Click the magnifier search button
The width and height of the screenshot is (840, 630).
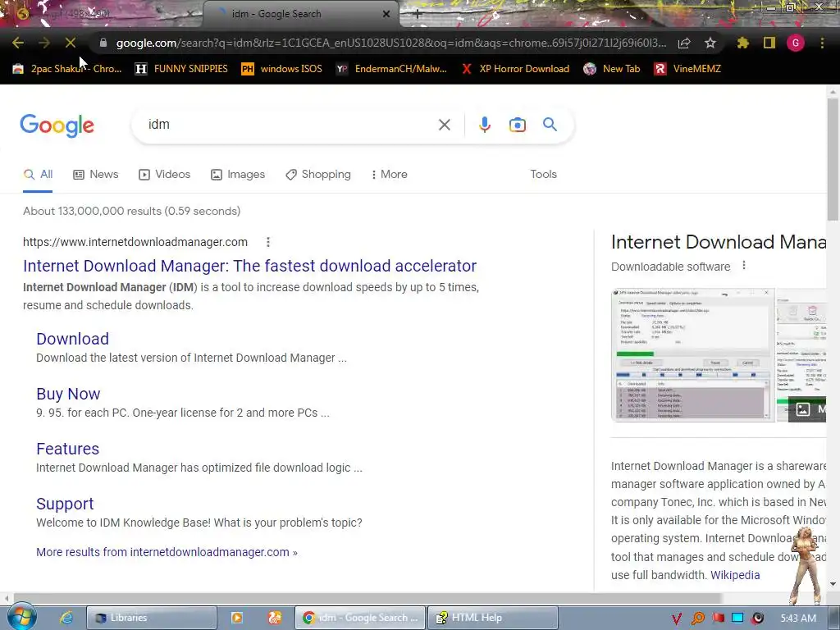(x=550, y=125)
